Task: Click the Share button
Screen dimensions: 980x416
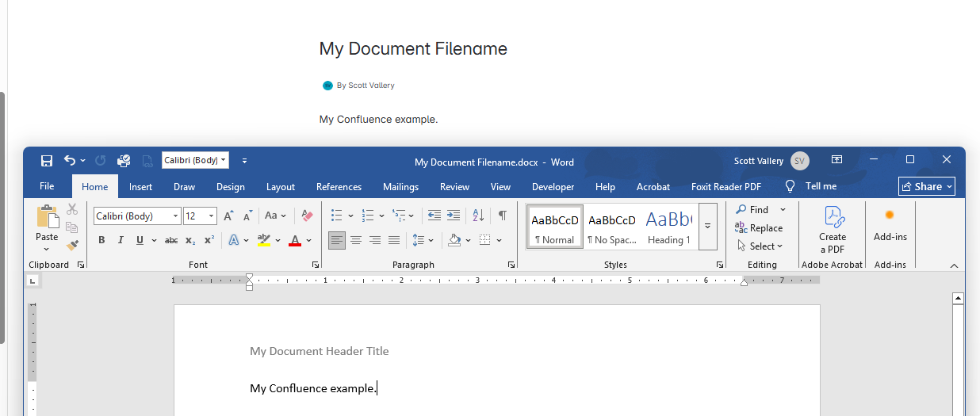Action: 927,186
